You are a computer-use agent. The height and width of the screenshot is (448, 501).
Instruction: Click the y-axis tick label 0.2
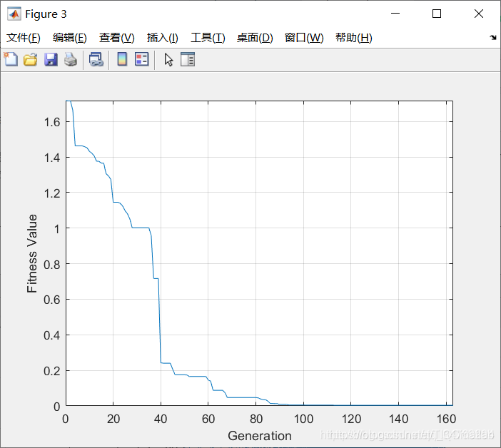[x=52, y=371]
